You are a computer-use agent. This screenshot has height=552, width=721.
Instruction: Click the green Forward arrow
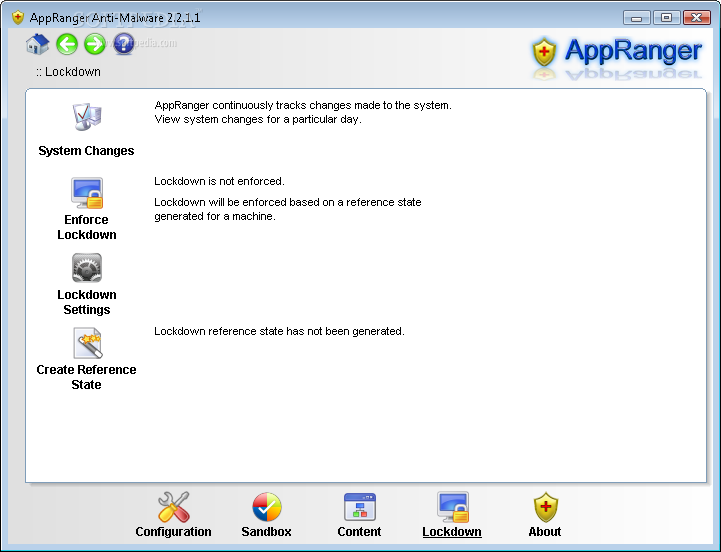click(95, 45)
